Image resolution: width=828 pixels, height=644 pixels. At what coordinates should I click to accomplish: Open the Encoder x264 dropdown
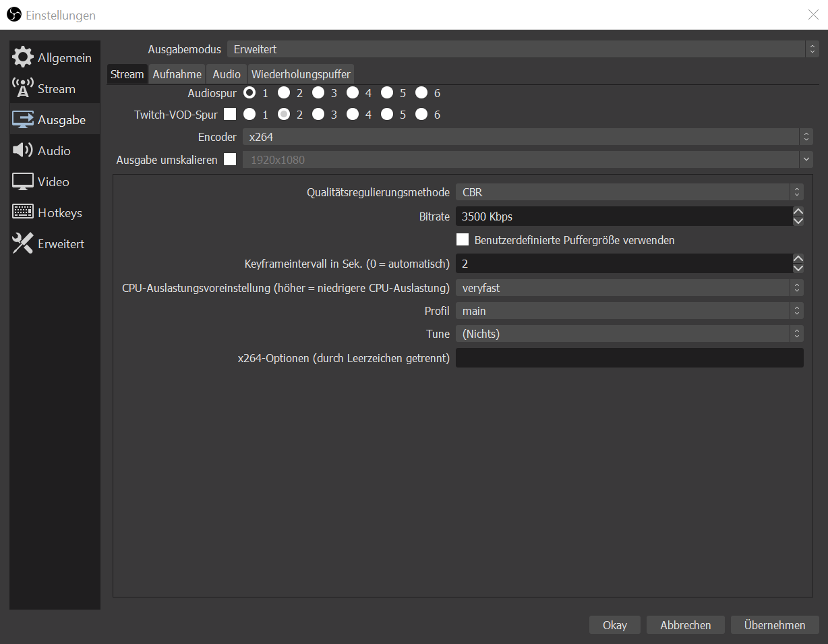tap(527, 137)
